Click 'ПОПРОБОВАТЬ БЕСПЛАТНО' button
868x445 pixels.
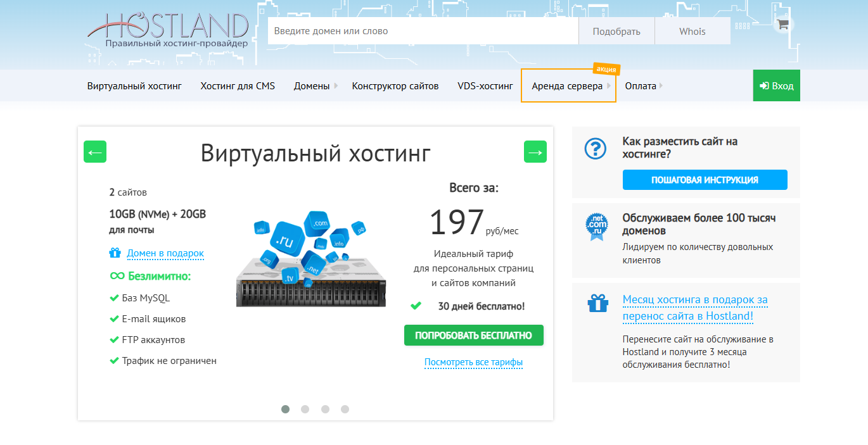tap(474, 335)
